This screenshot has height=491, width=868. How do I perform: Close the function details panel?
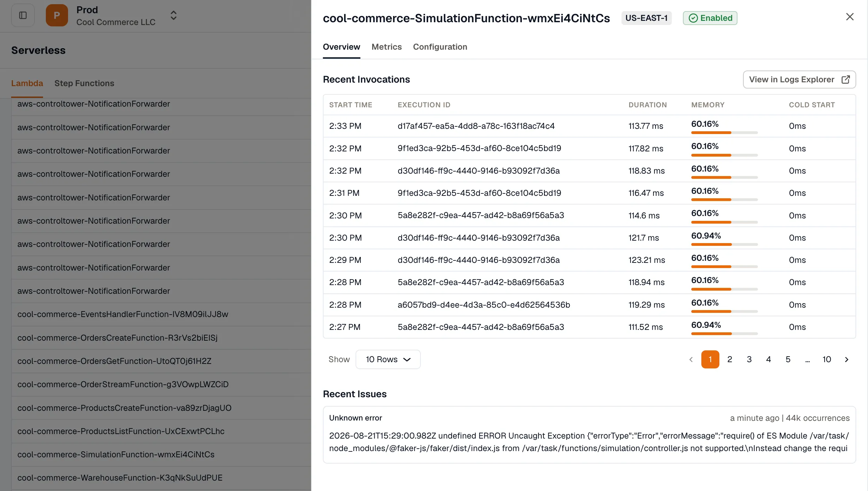(850, 17)
